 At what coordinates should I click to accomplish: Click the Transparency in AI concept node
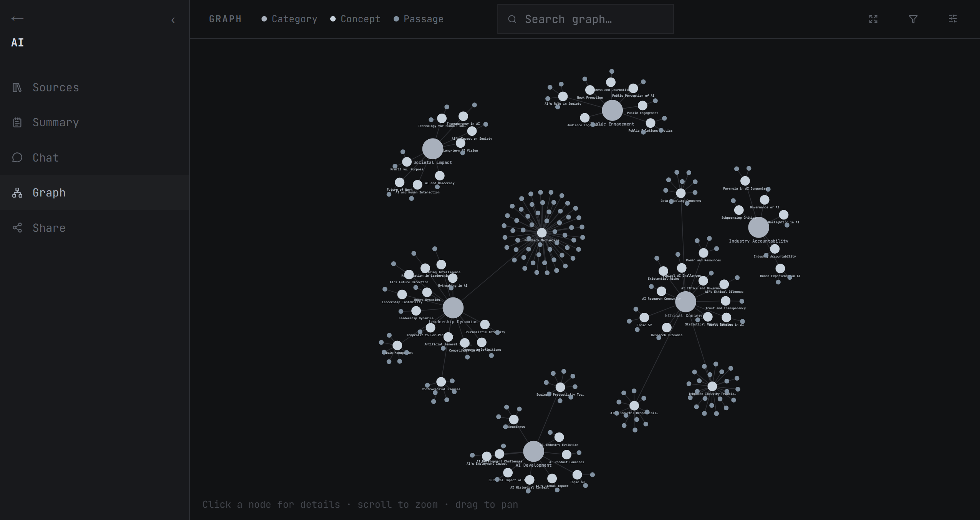[464, 116]
